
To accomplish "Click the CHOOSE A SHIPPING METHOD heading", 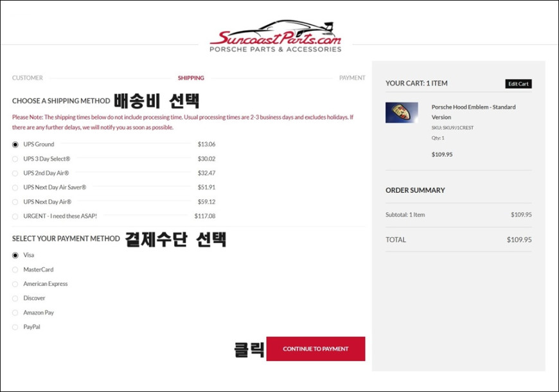I will [x=61, y=101].
